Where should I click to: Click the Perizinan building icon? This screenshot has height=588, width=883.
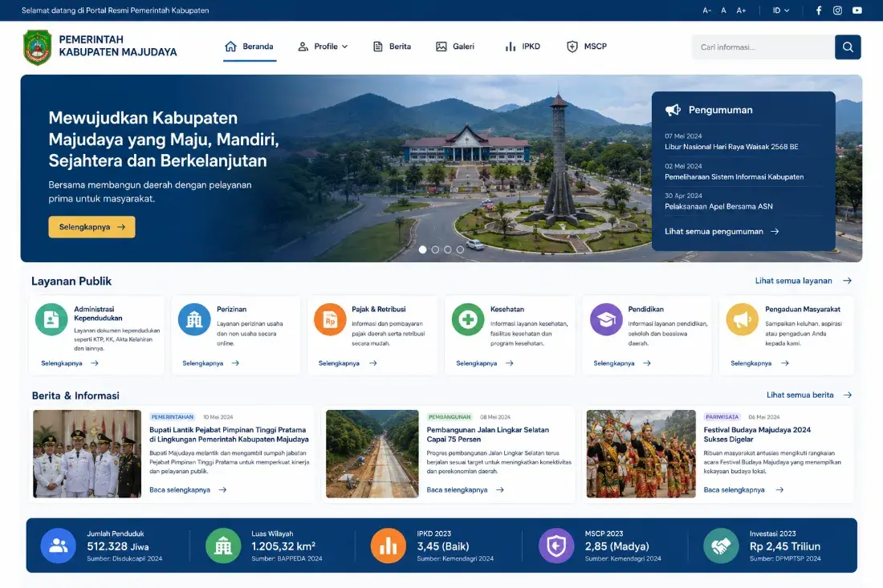(194, 319)
